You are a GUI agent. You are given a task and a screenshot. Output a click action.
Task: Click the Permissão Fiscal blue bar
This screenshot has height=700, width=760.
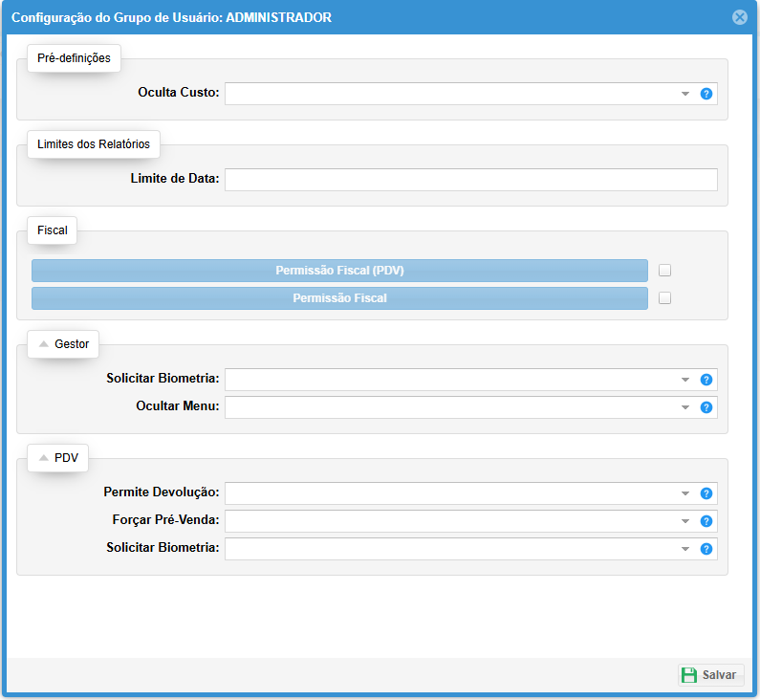point(339,298)
